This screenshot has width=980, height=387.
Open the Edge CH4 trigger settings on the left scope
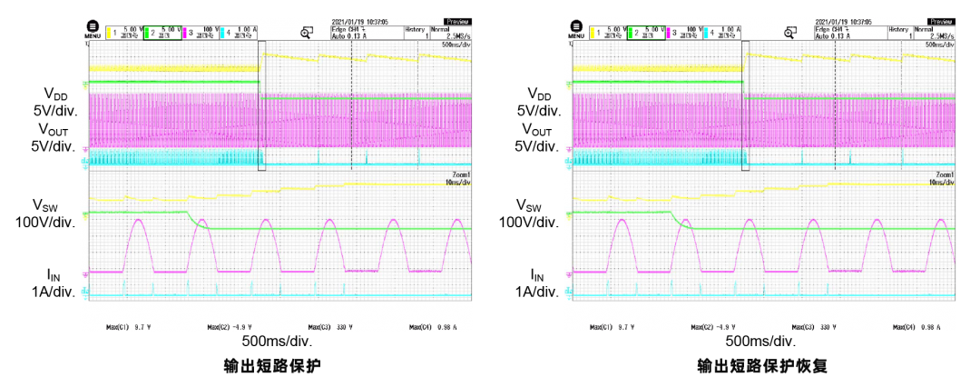(367, 33)
